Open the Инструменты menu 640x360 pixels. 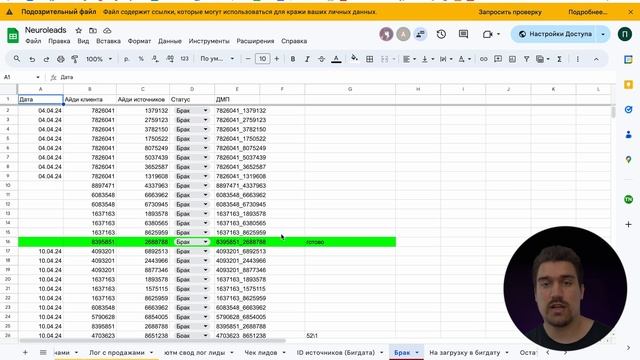point(209,41)
